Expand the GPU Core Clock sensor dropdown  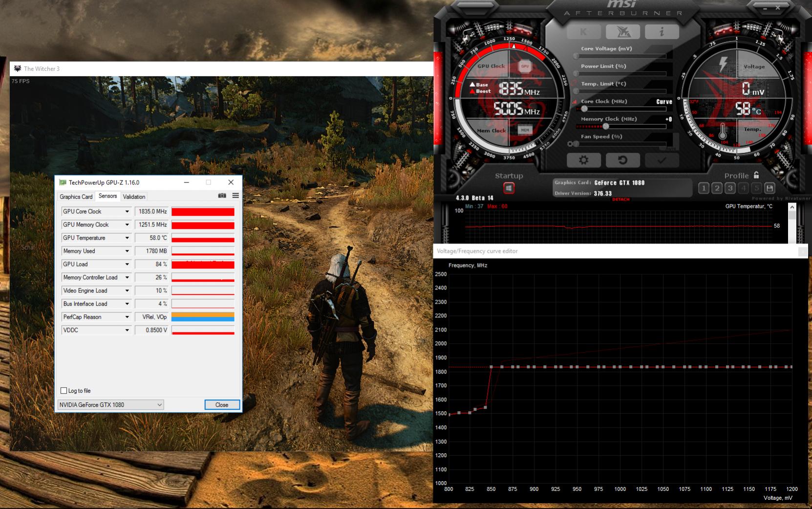127,212
